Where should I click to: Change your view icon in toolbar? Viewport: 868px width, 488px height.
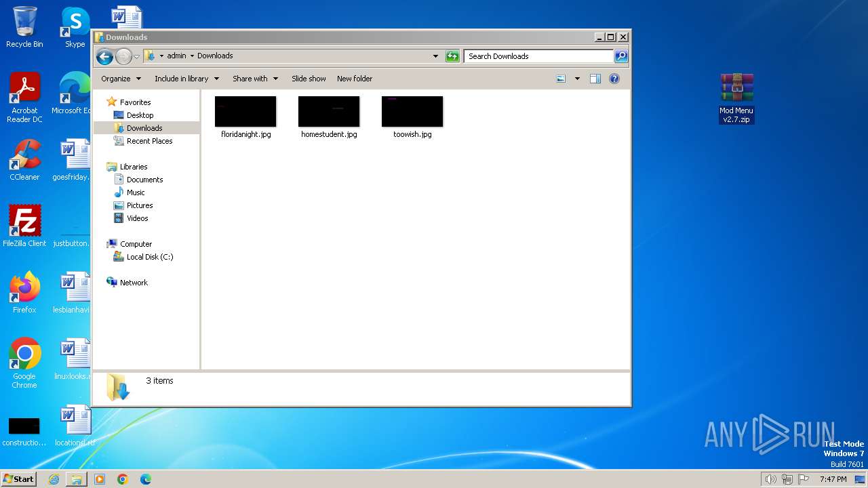click(561, 79)
